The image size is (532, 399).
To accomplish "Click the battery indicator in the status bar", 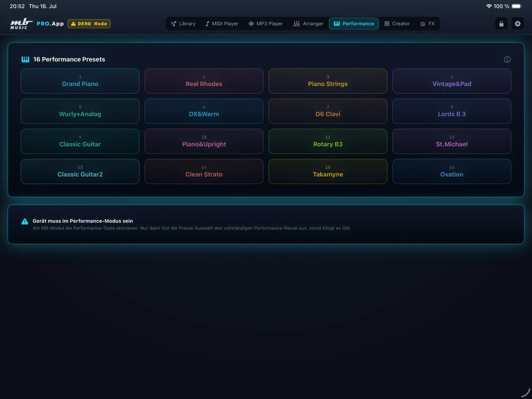I will click(x=517, y=6).
